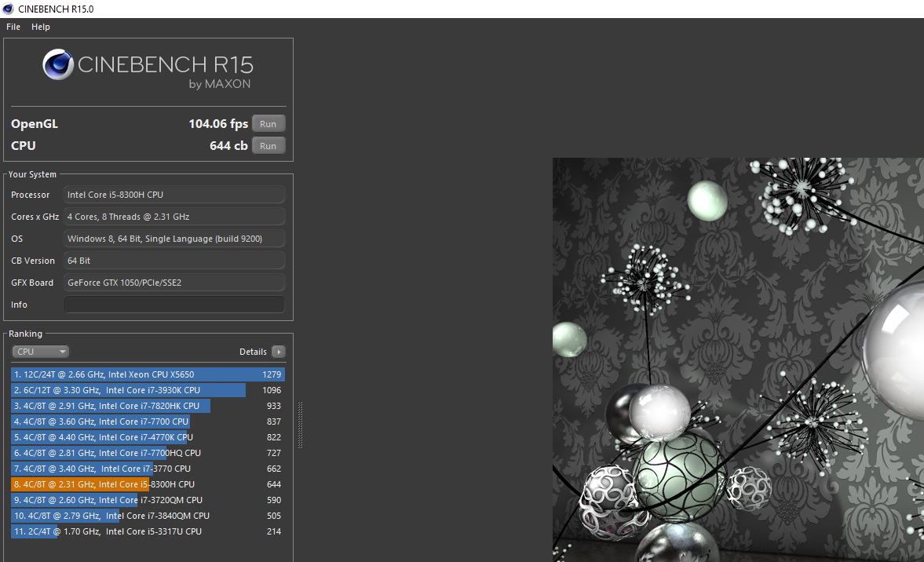This screenshot has height=562, width=924.
Task: Click the OS field showing Windows 8
Action: (x=173, y=239)
